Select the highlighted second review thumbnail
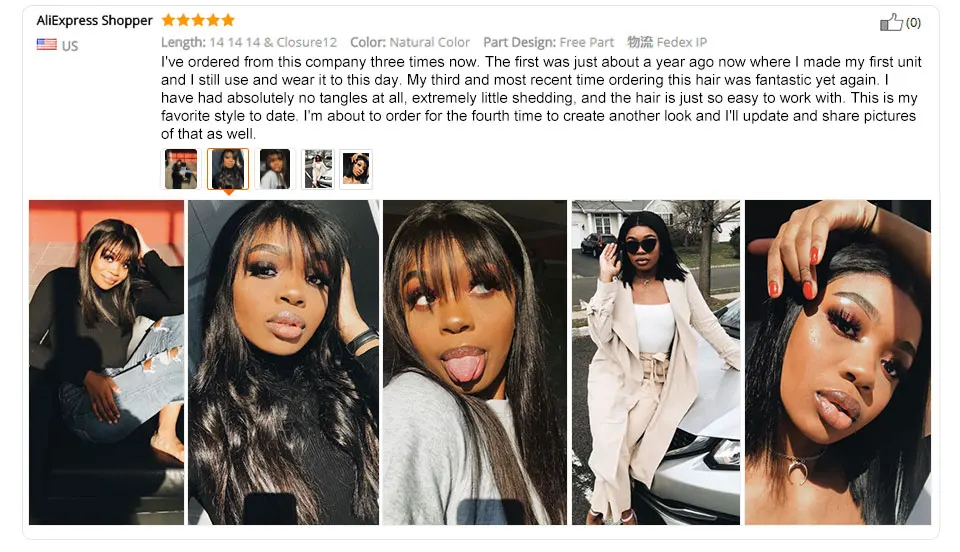The height and width of the screenshot is (552, 960). [228, 169]
